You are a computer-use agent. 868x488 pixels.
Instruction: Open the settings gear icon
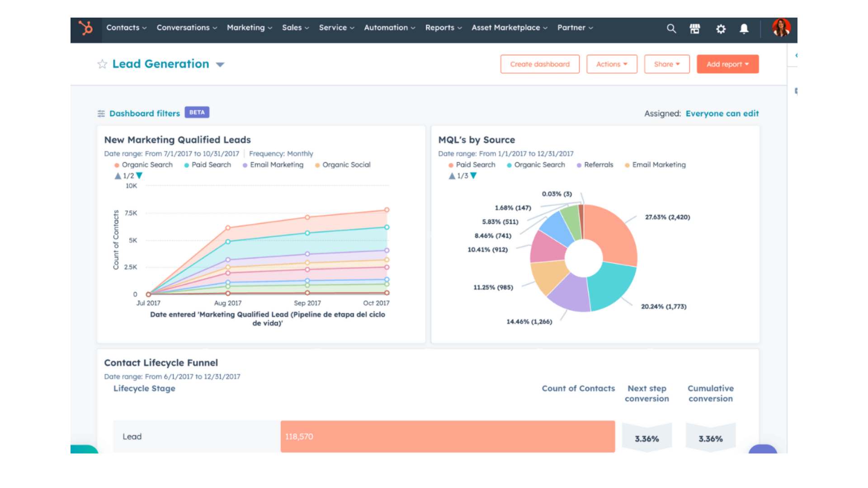(x=721, y=29)
